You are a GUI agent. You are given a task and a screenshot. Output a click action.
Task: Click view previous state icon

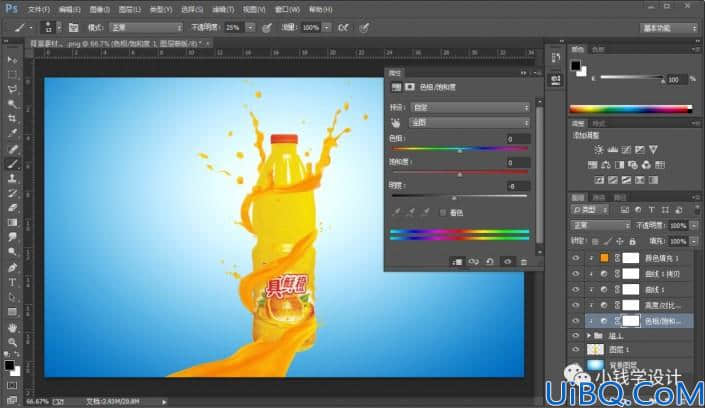click(473, 262)
